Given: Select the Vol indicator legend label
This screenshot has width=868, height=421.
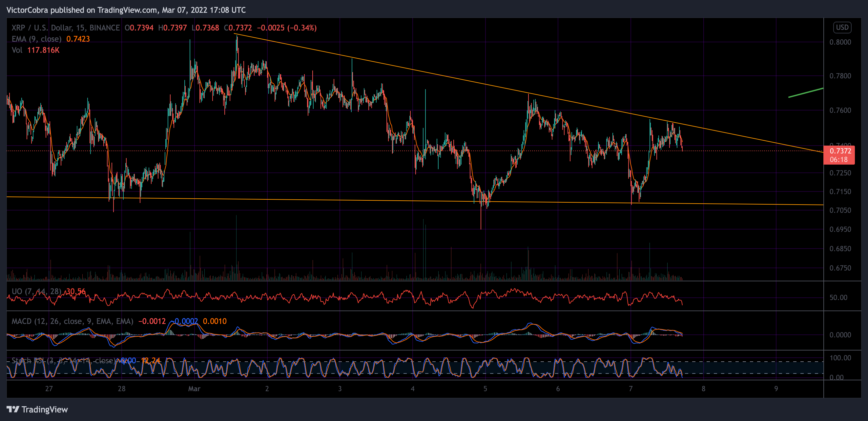Looking at the screenshot, I should [x=17, y=50].
